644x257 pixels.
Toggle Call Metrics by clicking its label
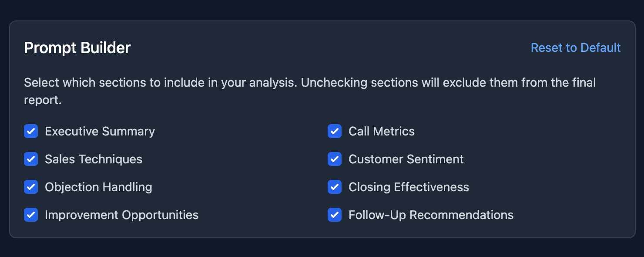coord(381,131)
